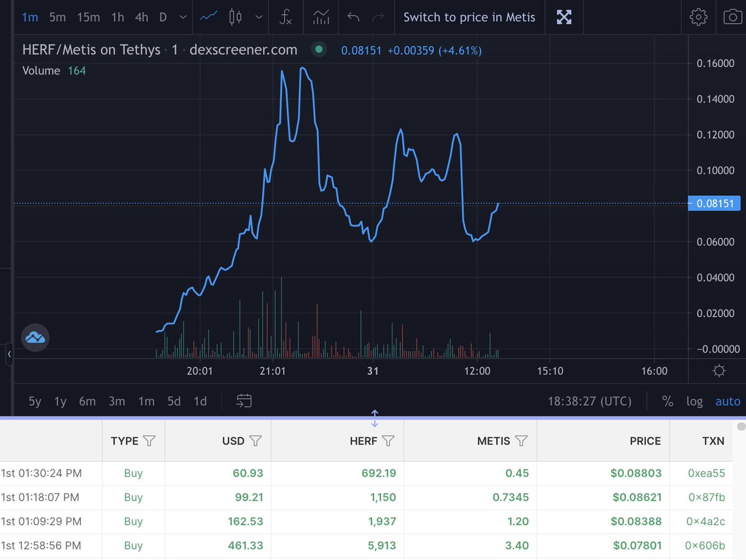Select the 1m timeframe
The width and height of the screenshot is (746, 560).
coord(30,17)
